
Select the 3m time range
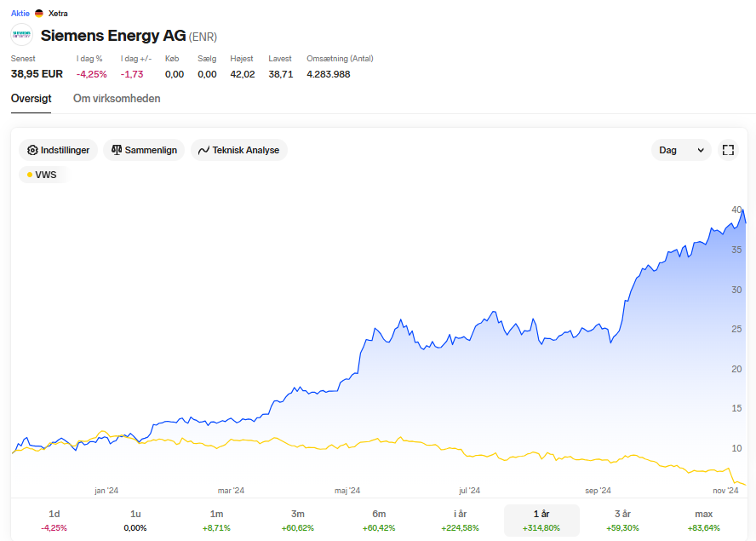coord(298,521)
